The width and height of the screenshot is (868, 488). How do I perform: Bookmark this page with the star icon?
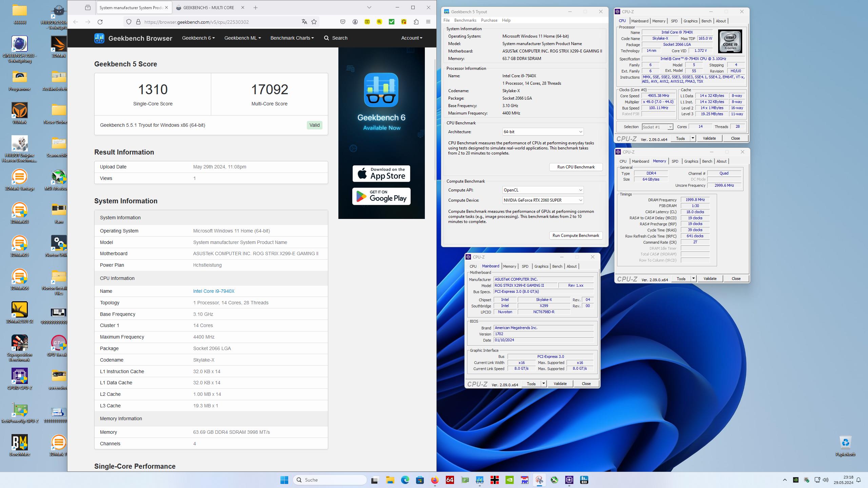[x=314, y=22]
